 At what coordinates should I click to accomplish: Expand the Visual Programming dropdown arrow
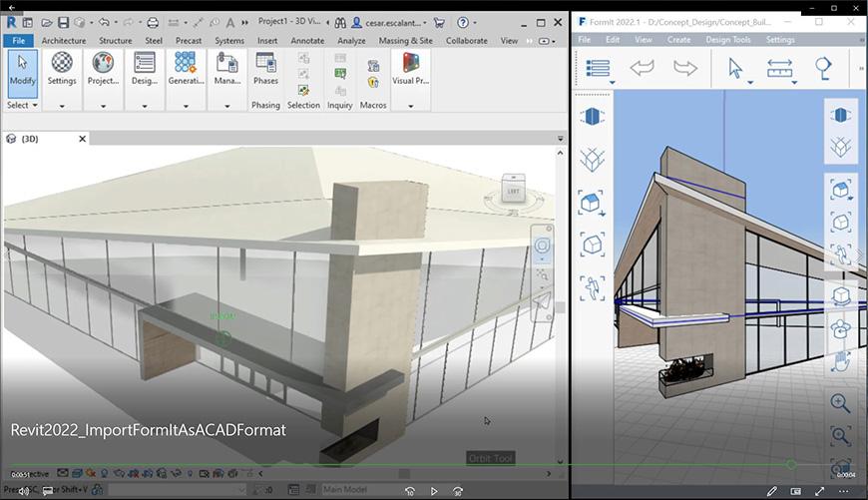click(411, 106)
